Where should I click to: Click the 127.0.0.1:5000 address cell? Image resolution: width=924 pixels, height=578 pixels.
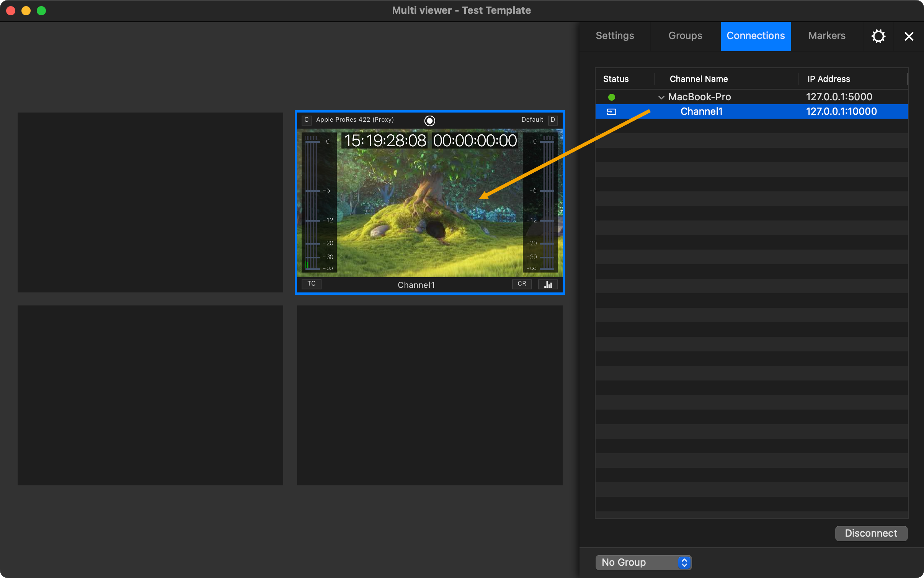(x=839, y=97)
